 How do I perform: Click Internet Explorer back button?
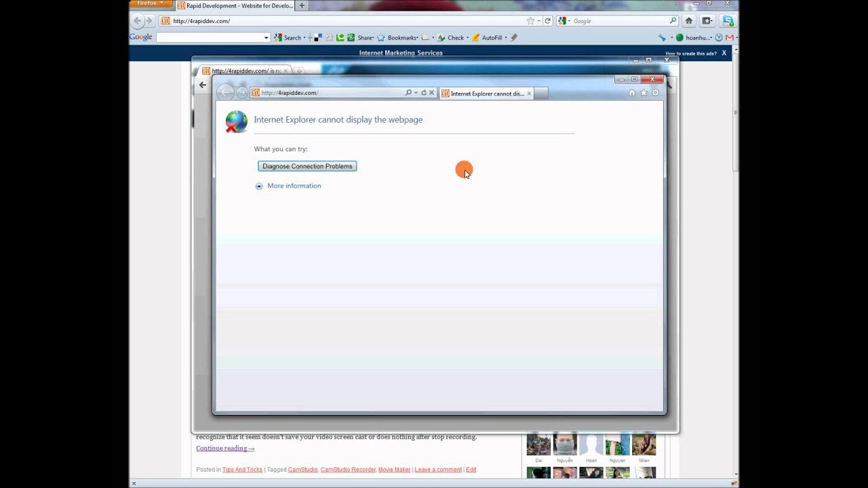226,92
